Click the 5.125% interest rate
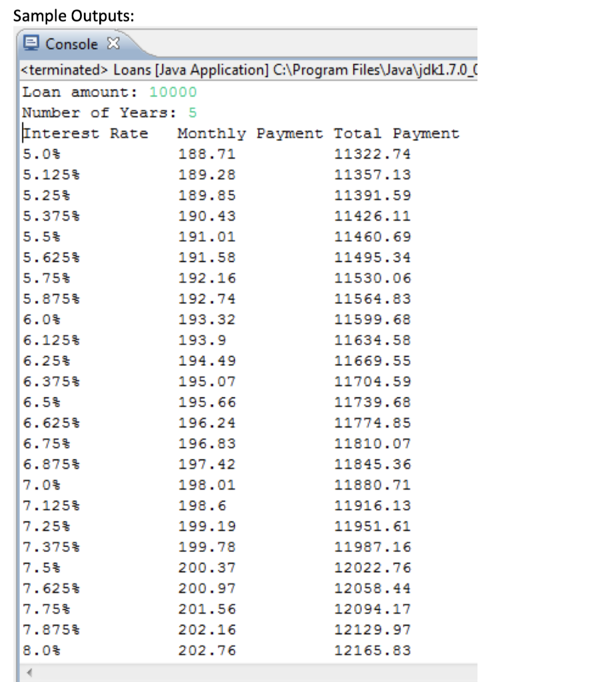The height and width of the screenshot is (682, 616). click(51, 175)
